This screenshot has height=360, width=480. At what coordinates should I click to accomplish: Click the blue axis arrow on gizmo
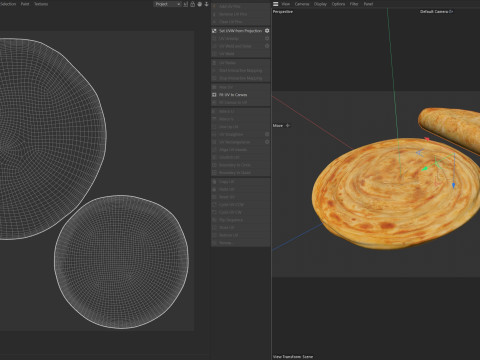(453, 185)
